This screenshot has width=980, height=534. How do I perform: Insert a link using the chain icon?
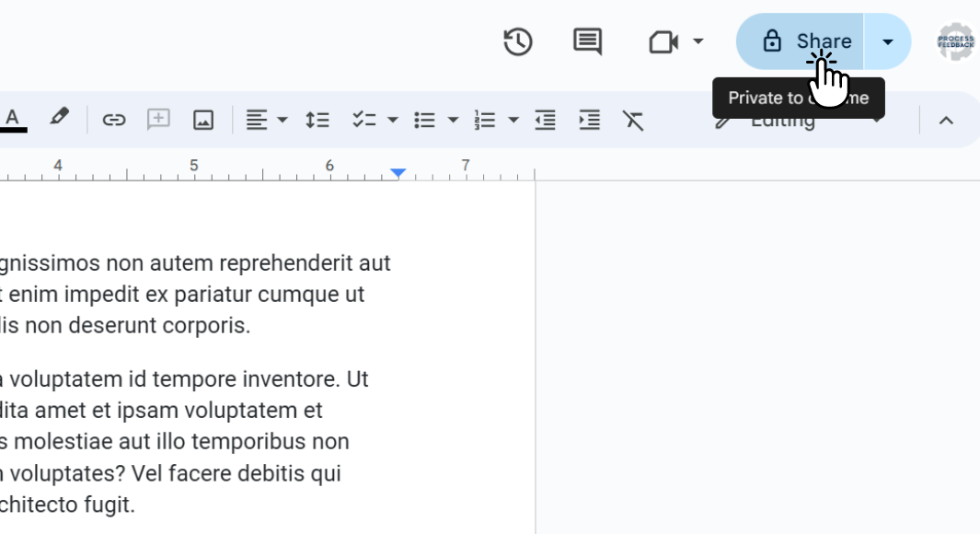[x=113, y=120]
